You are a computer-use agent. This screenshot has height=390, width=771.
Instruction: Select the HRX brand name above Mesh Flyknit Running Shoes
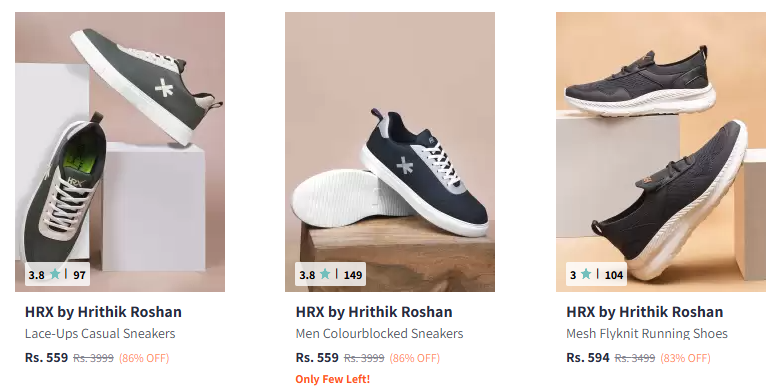[645, 312]
